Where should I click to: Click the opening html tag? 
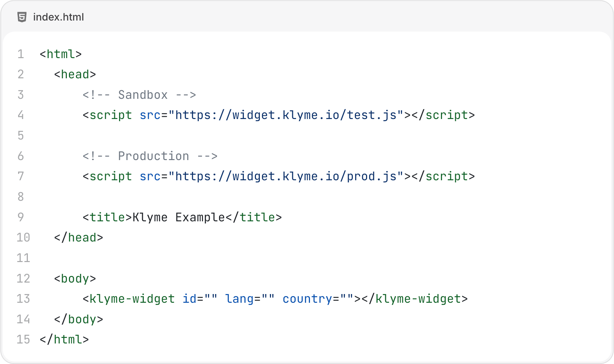pos(61,54)
